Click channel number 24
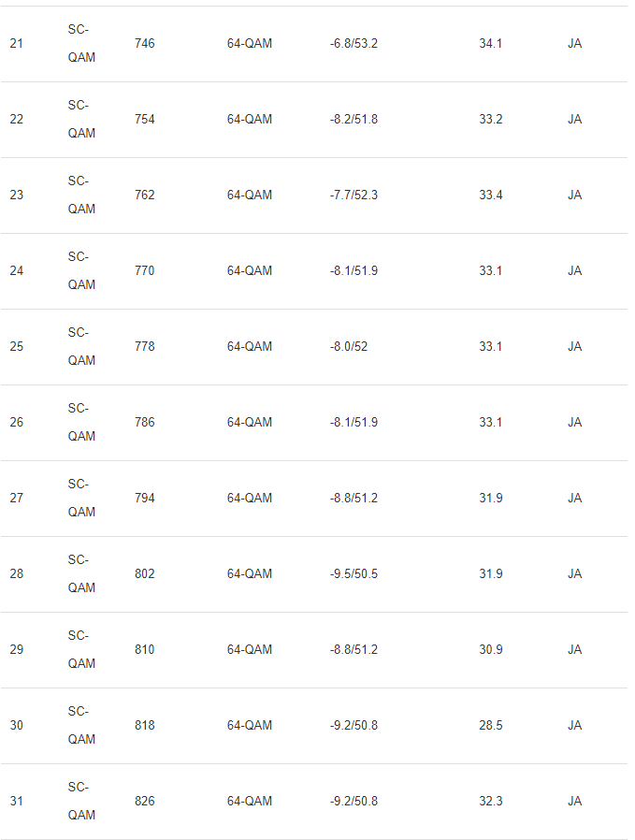 tap(17, 270)
